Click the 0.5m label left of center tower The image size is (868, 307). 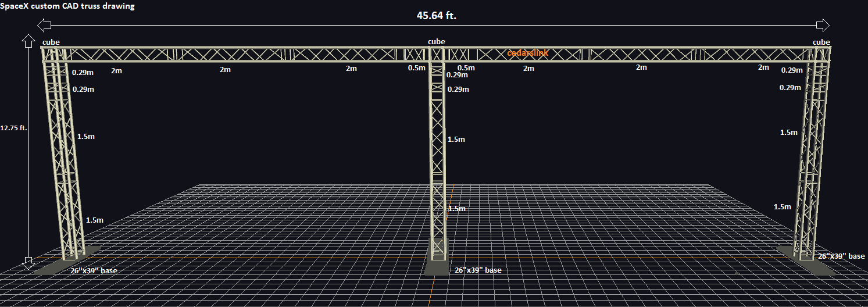coord(417,68)
